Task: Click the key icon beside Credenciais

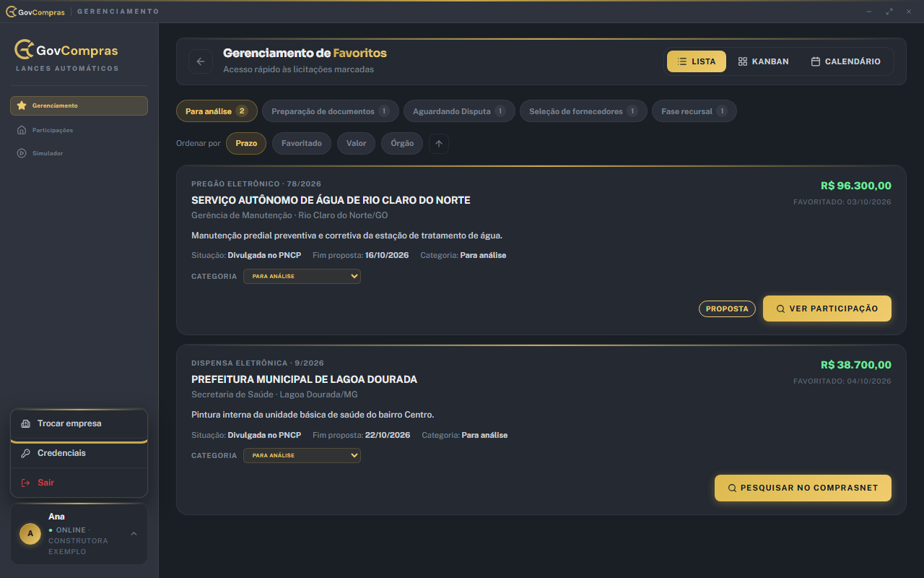Action: (x=25, y=453)
